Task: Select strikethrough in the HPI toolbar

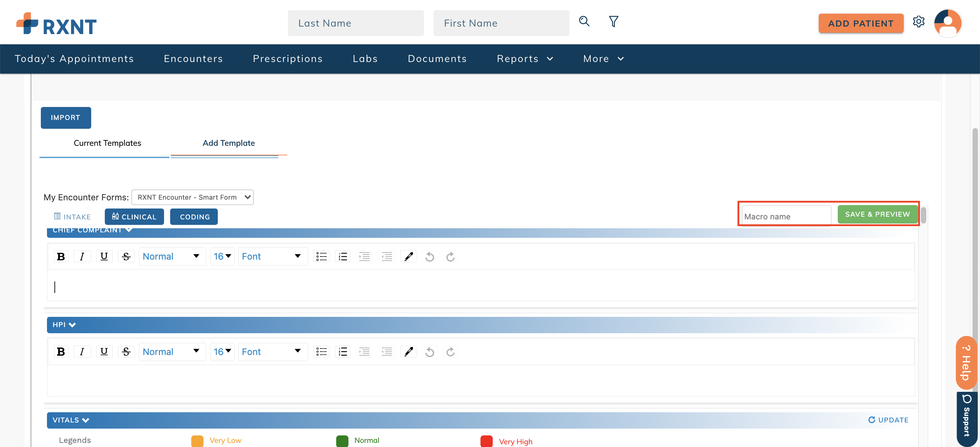Action: [126, 351]
